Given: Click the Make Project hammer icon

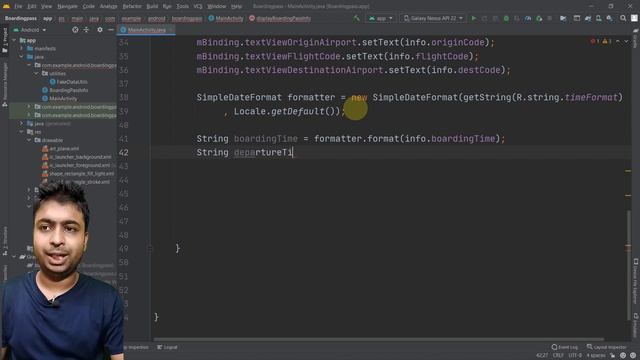Looking at the screenshot, I should 356,18.
